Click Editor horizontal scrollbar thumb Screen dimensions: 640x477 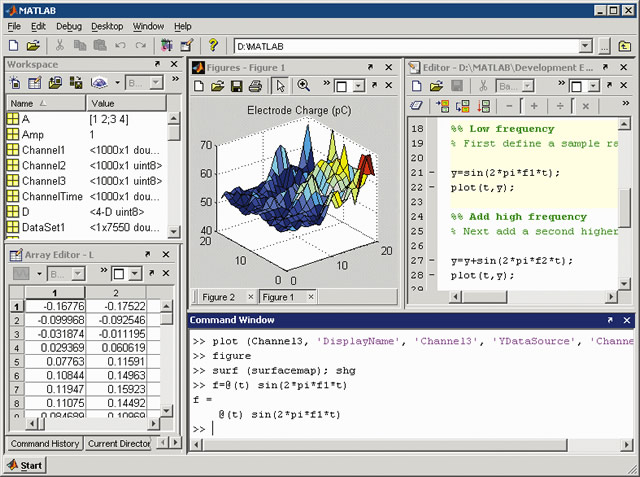(x=484, y=297)
